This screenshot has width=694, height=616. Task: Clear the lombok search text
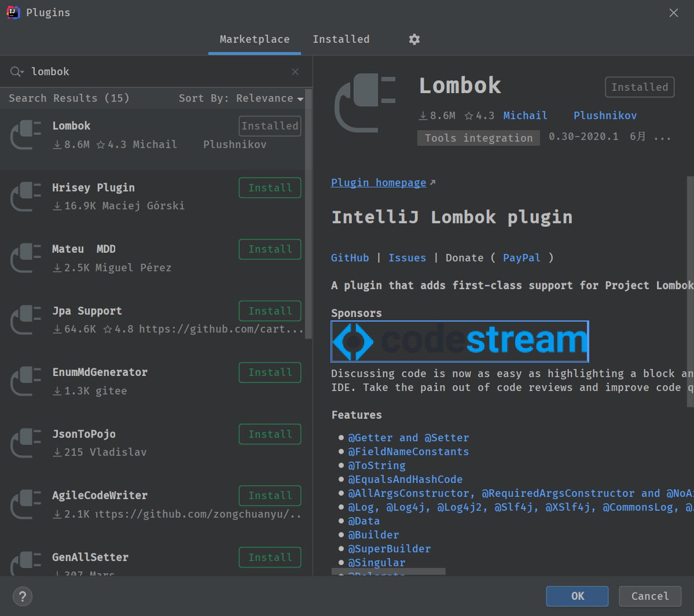coord(295,72)
